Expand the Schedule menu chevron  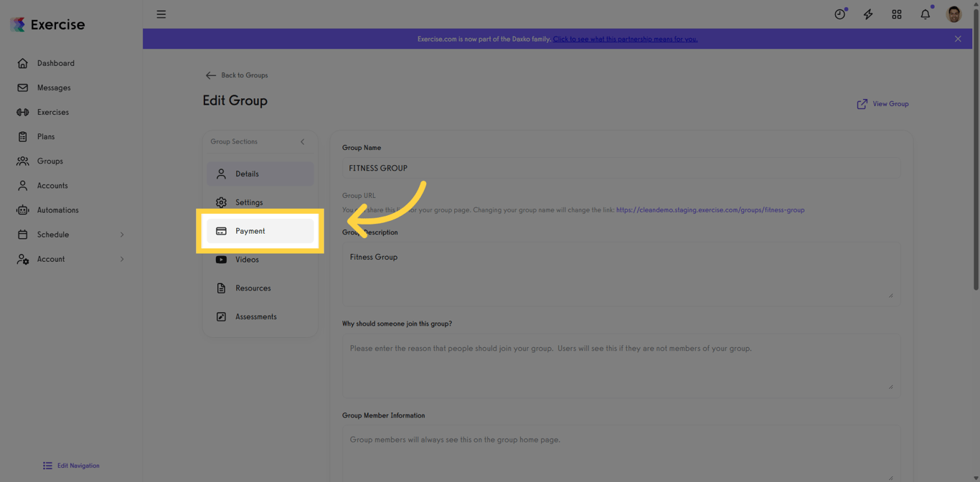(122, 234)
